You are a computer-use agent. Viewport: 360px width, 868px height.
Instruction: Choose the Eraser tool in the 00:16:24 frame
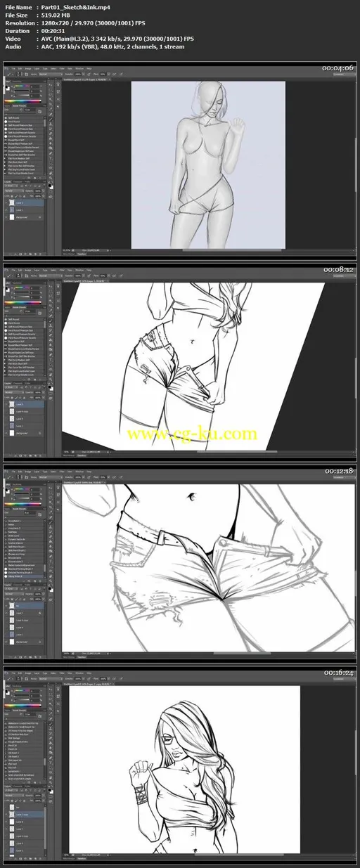(x=51, y=738)
